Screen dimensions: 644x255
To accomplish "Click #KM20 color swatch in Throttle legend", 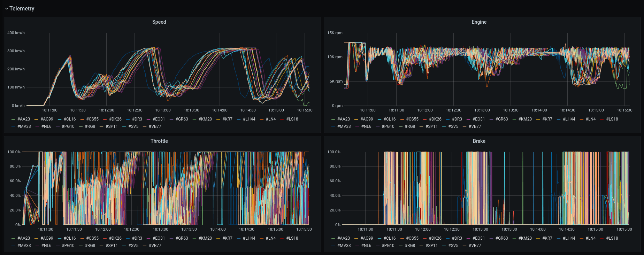I will coord(195,239).
